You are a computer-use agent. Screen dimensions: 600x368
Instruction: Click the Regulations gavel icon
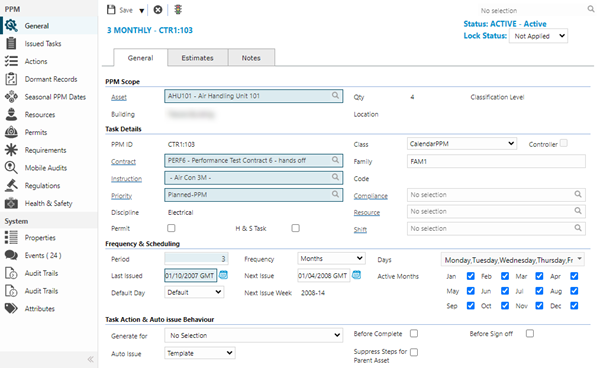tap(11, 186)
